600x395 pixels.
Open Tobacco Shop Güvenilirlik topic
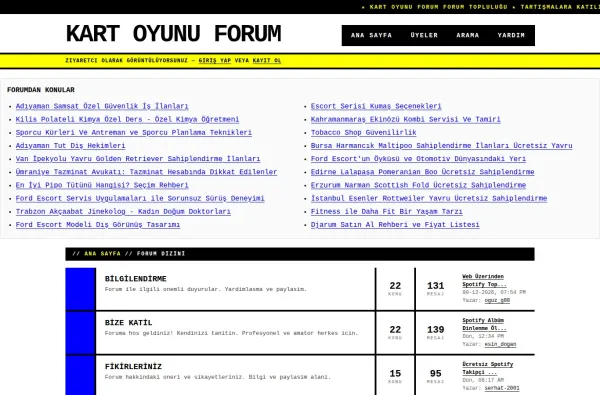click(364, 132)
